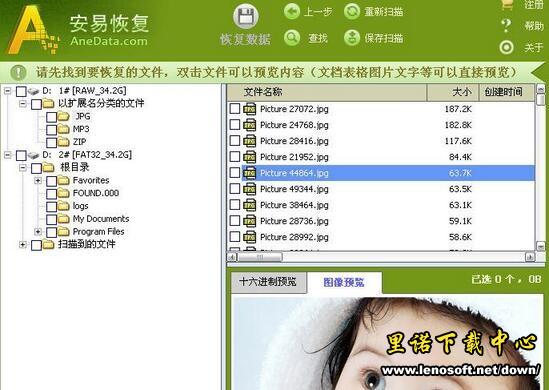Tick the checkbox for Picture 38464.jpg

click(x=235, y=204)
